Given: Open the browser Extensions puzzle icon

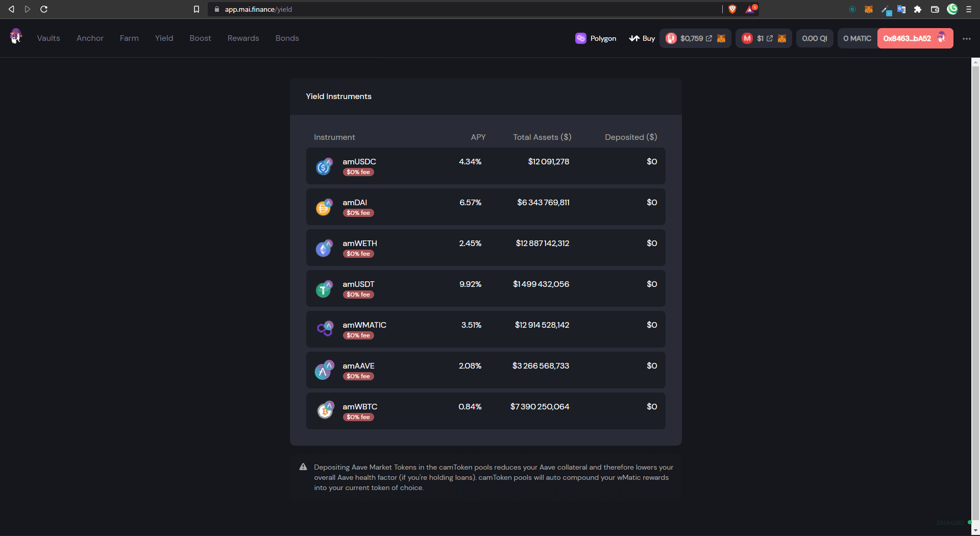Looking at the screenshot, I should (918, 9).
